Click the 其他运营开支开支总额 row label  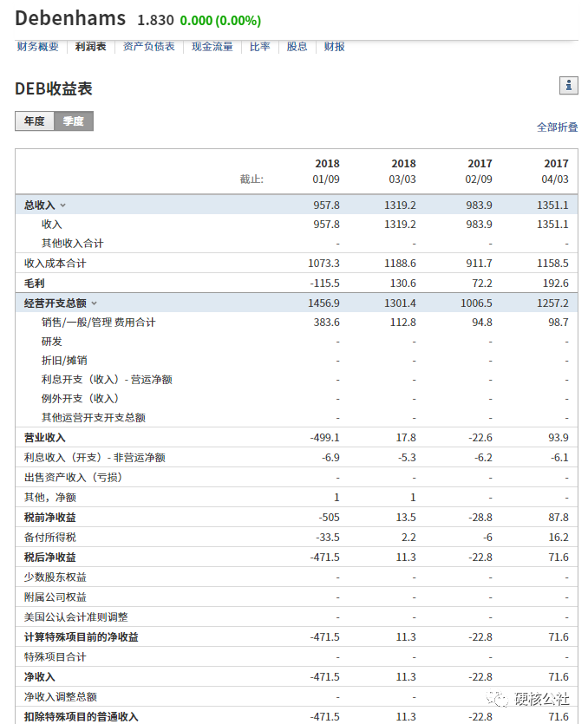[94, 417]
